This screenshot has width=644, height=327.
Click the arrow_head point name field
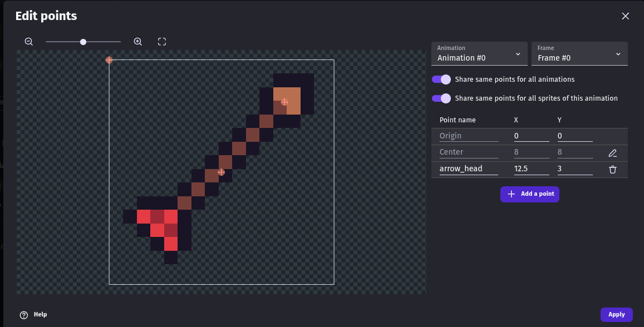click(468, 169)
